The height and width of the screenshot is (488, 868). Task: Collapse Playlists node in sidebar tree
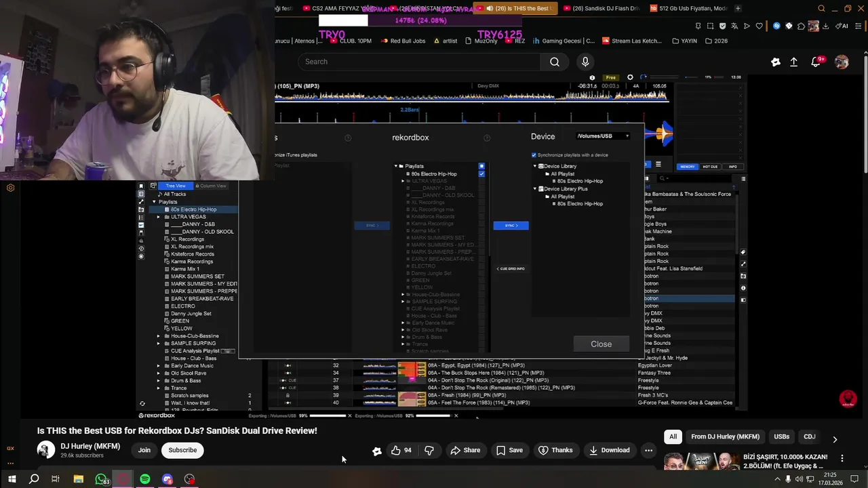pyautogui.click(x=154, y=202)
